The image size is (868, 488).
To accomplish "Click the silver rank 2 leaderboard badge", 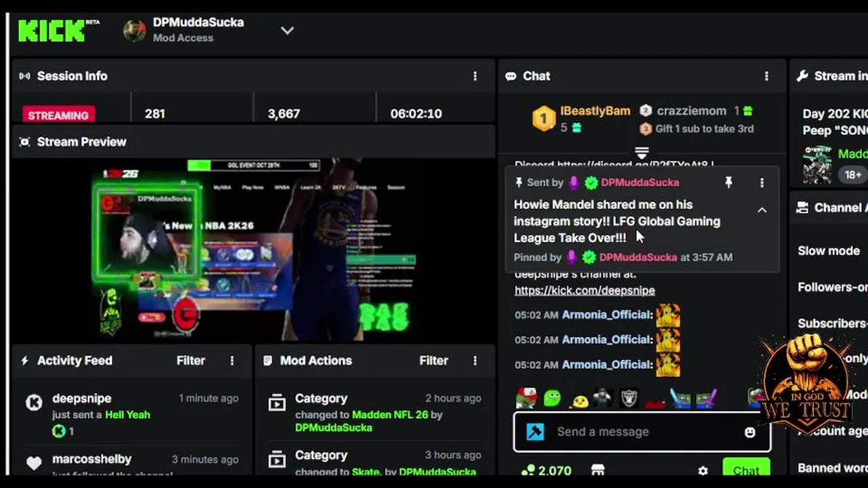I will point(646,110).
